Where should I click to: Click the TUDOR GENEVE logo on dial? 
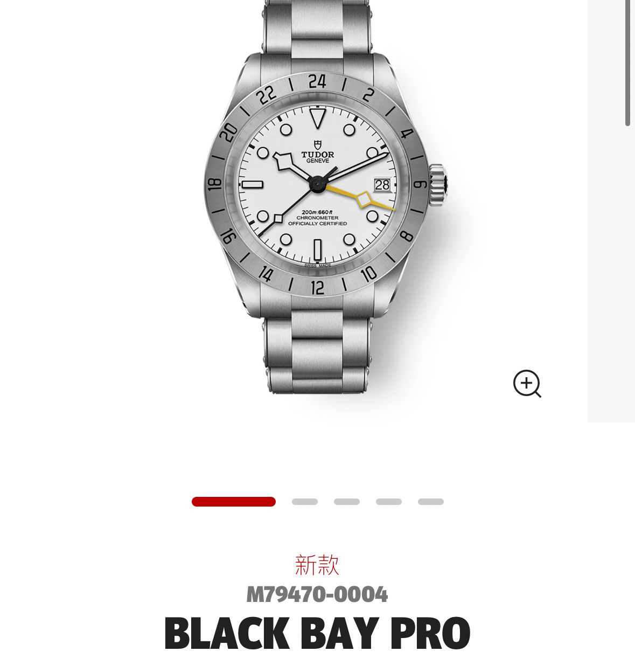pos(318,151)
